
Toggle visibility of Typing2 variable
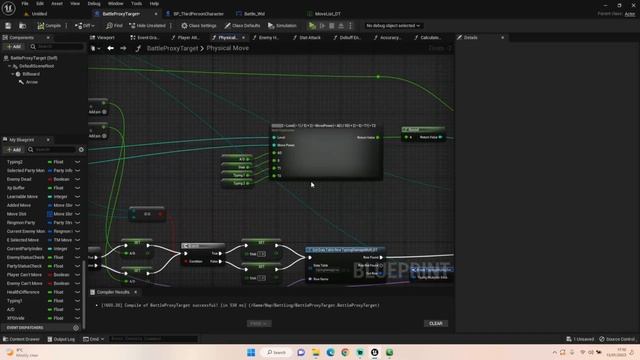coord(77,162)
